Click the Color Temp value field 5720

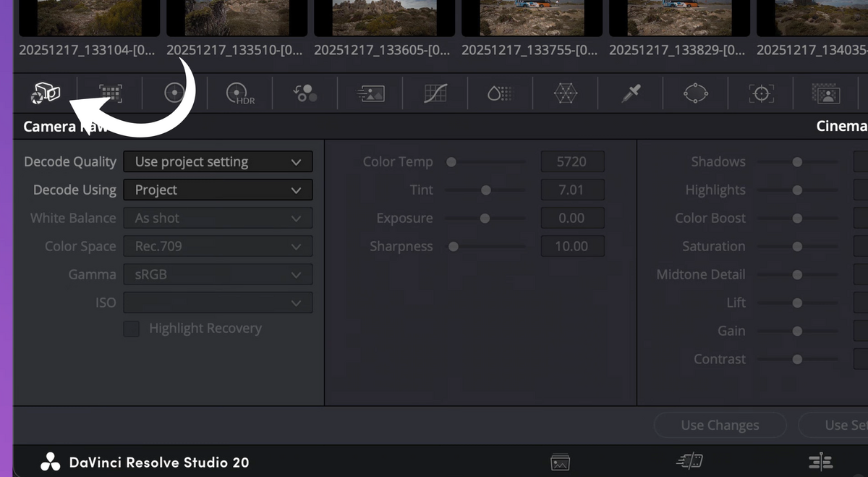click(571, 162)
